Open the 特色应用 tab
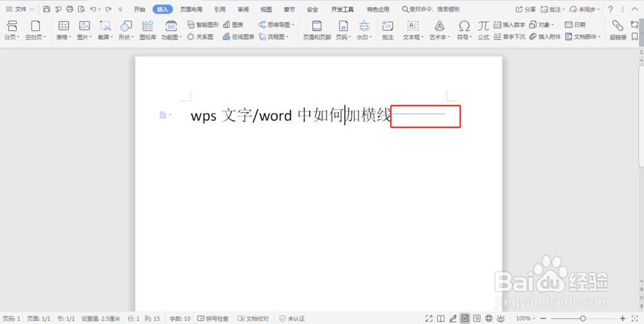Screen dimensions: 644x324 tap(378, 10)
